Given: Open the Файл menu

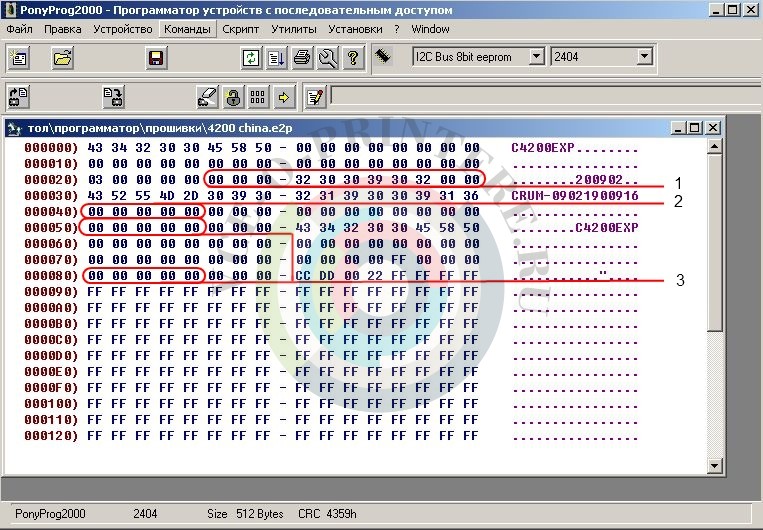Looking at the screenshot, I should (19, 29).
